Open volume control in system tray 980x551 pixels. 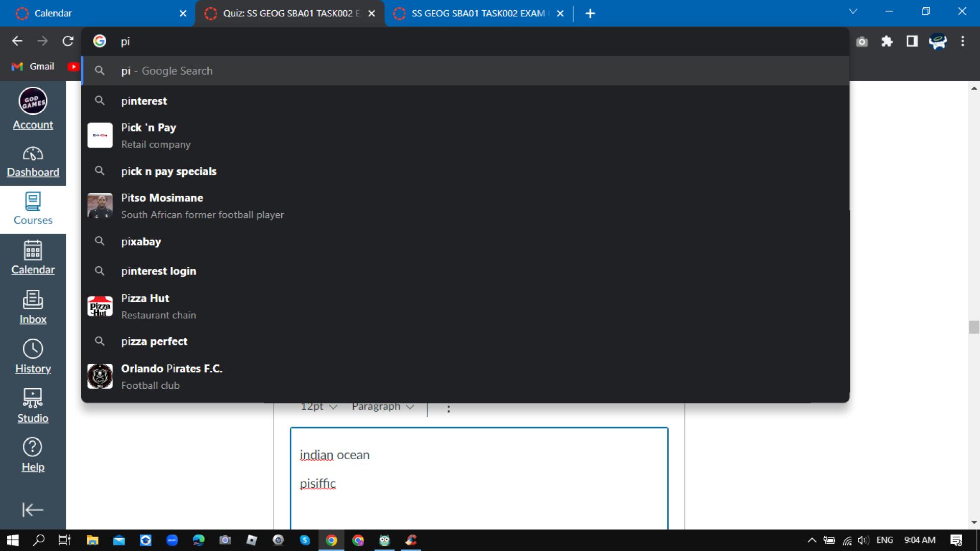coord(863,540)
